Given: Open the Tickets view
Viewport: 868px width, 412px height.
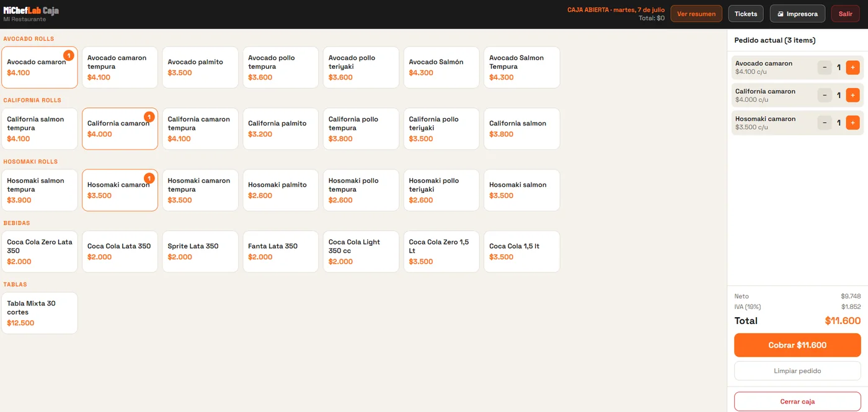Looking at the screenshot, I should [746, 14].
